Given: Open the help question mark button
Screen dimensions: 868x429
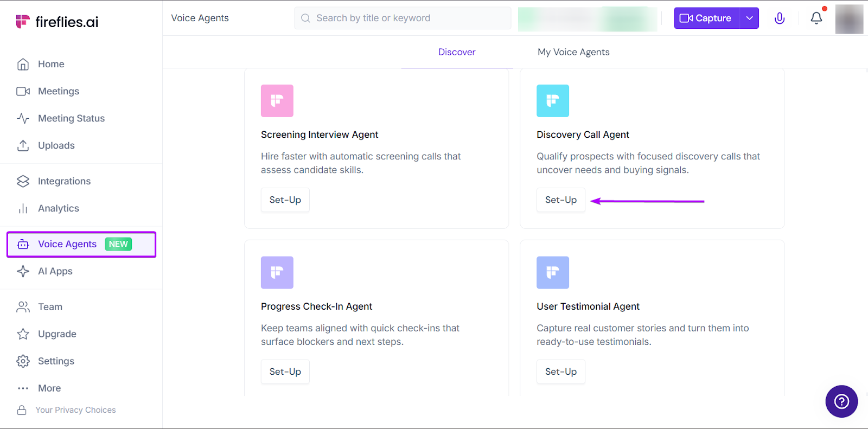Looking at the screenshot, I should [x=841, y=401].
